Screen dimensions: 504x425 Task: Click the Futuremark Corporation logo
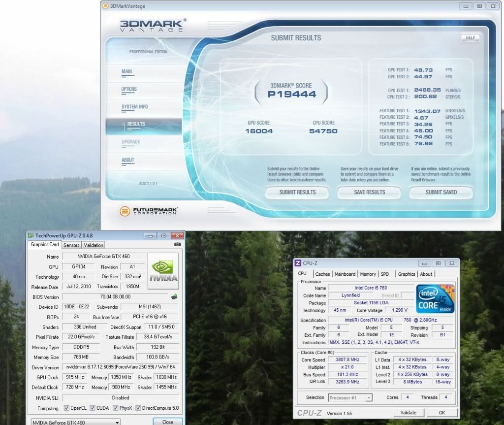click(149, 211)
